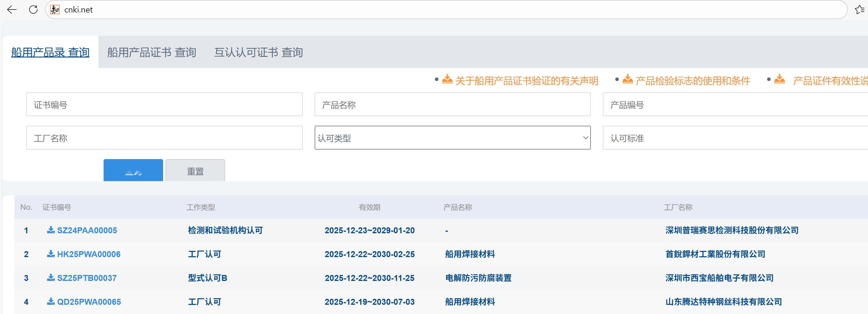The height and width of the screenshot is (314, 868).
Task: Click the 重置 reset button
Action: point(195,170)
